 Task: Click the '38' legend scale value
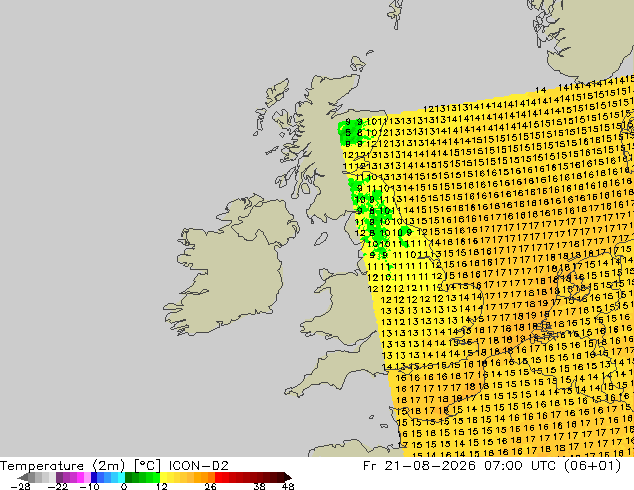[x=260, y=486]
